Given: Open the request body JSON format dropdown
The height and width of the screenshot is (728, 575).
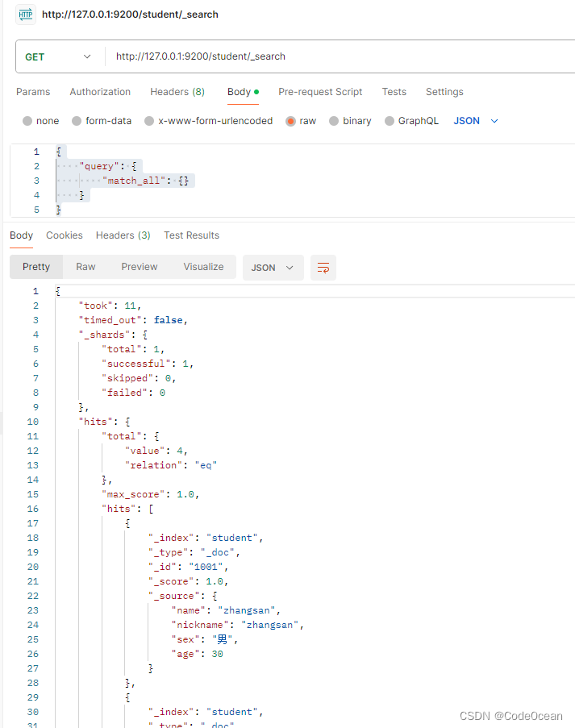Looking at the screenshot, I should tap(476, 121).
